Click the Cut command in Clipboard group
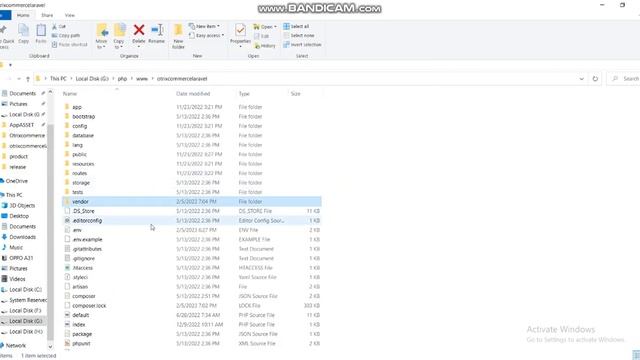 point(59,27)
